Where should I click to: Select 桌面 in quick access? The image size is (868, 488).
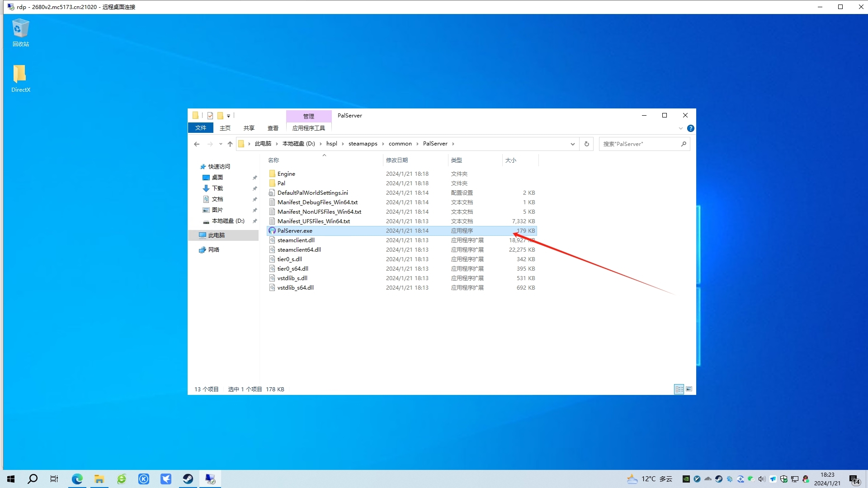click(217, 178)
